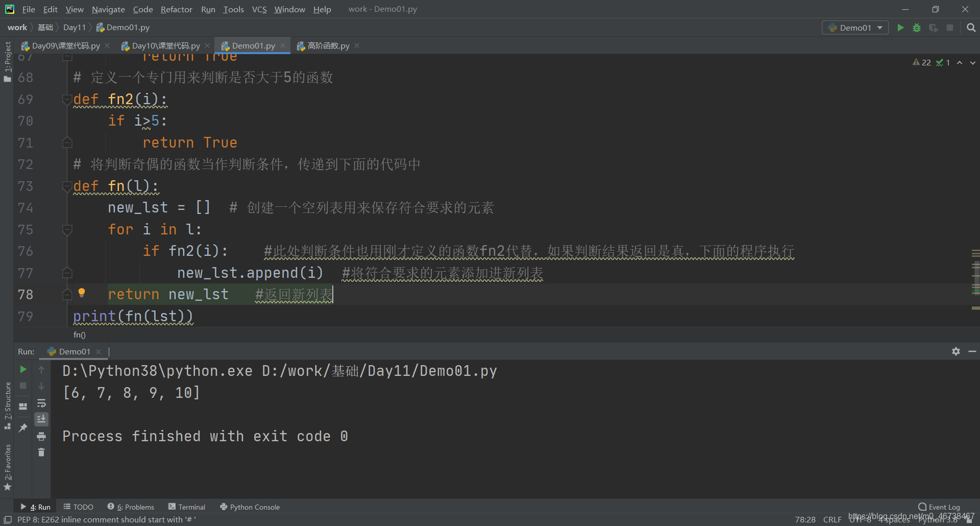Click fold end marker on line 77
Screen dimensions: 980x526
click(x=67, y=273)
